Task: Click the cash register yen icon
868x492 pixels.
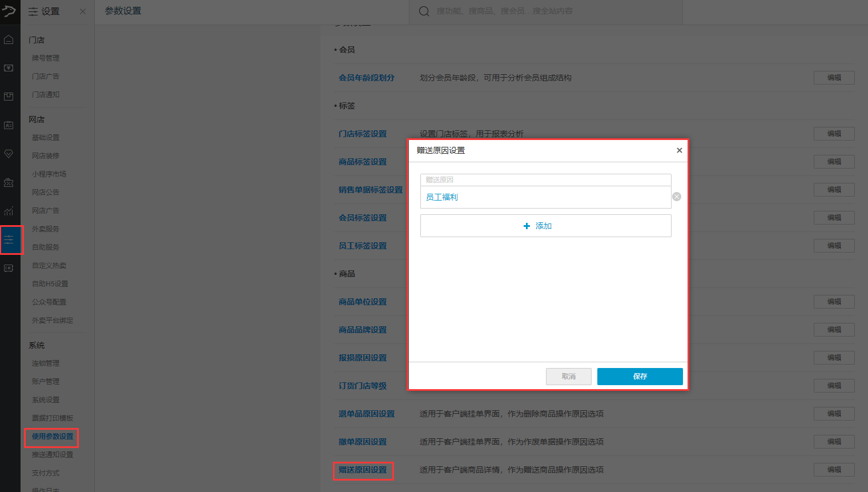Action: tap(9, 68)
